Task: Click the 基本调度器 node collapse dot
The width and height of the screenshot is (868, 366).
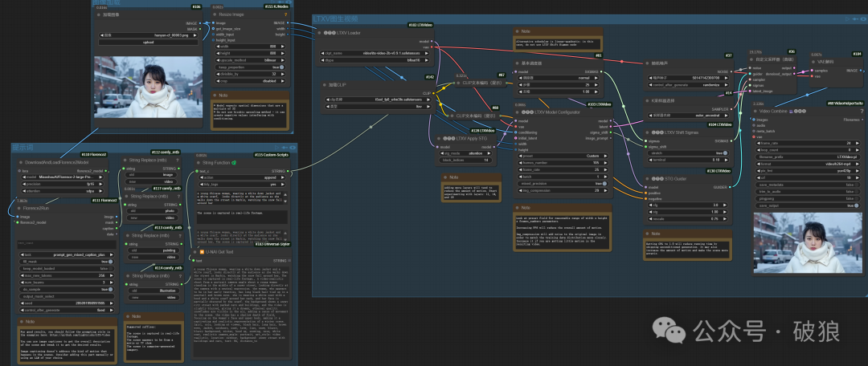Action: 517,63
